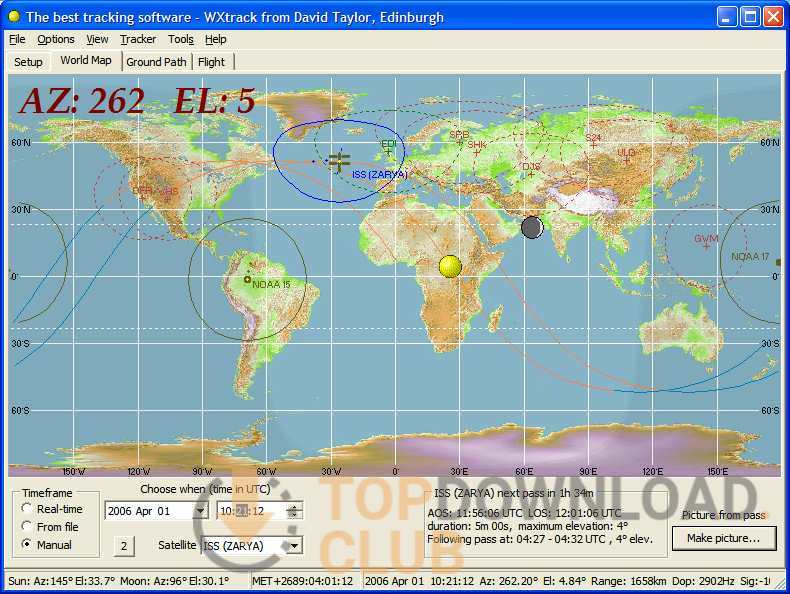Select the Manual timeframe option
This screenshot has height=594, width=790.
[x=47, y=545]
